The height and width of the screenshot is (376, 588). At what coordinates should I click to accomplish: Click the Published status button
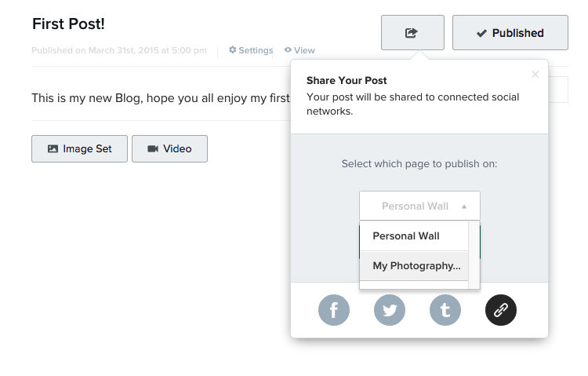coord(510,33)
